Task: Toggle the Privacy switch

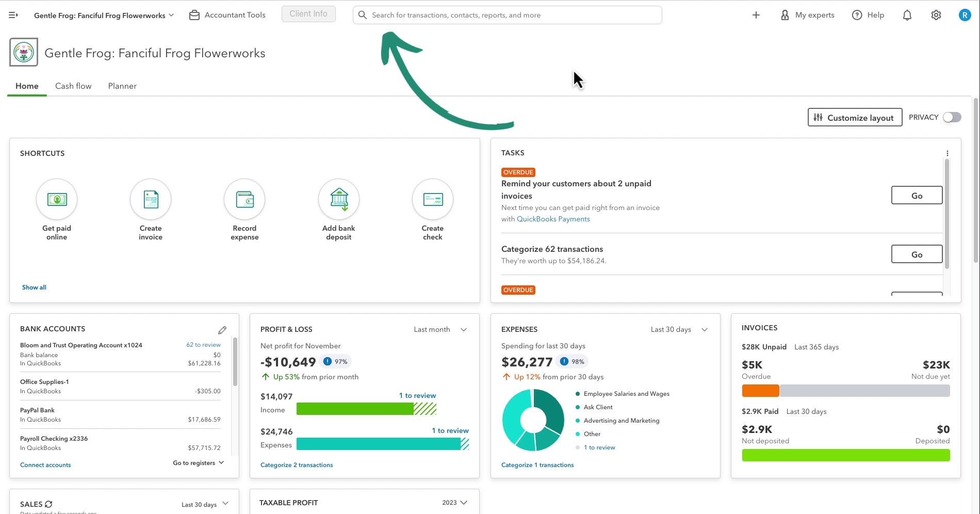Action: click(x=952, y=117)
